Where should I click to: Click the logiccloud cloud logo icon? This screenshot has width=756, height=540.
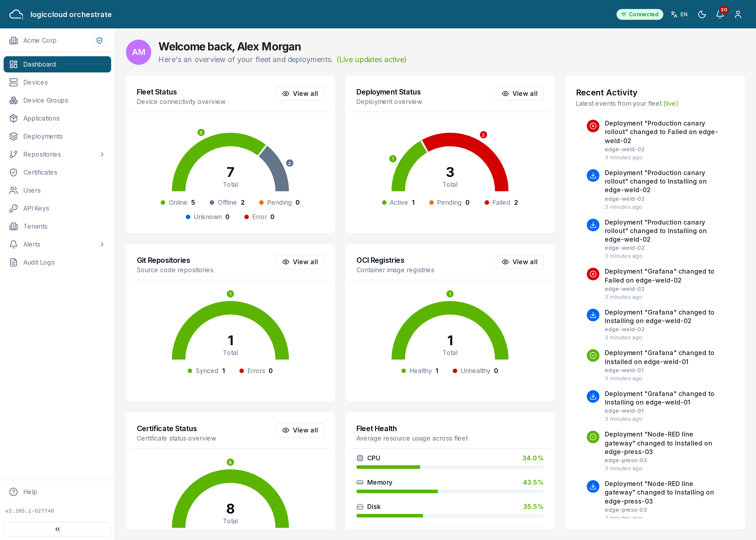pyautogui.click(x=16, y=14)
